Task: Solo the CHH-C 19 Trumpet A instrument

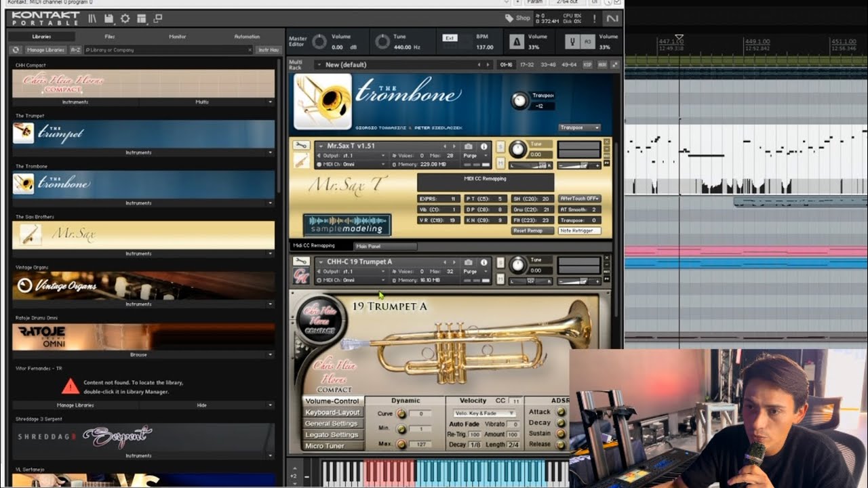Action: [x=500, y=263]
